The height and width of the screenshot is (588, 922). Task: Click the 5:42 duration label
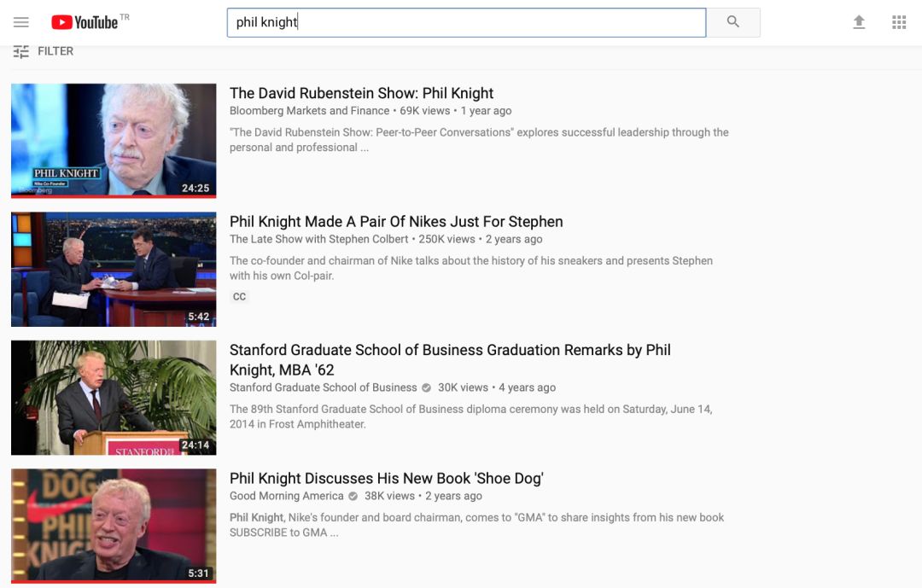(198, 317)
